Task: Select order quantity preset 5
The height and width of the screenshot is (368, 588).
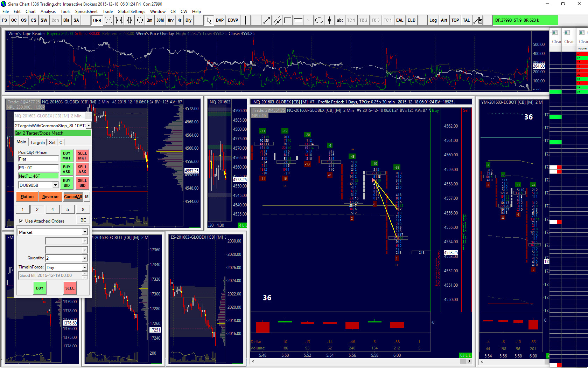Action: click(68, 210)
